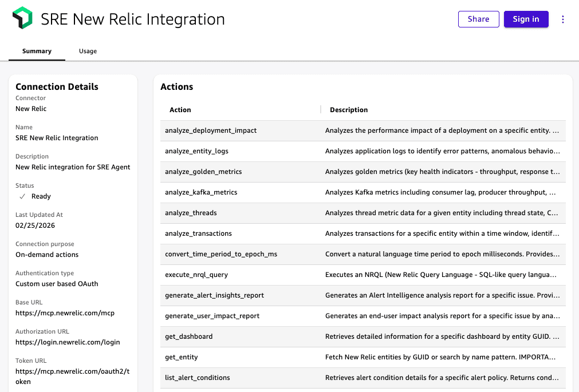Click the deployment impact description text
579x392 pixels.
click(442, 130)
